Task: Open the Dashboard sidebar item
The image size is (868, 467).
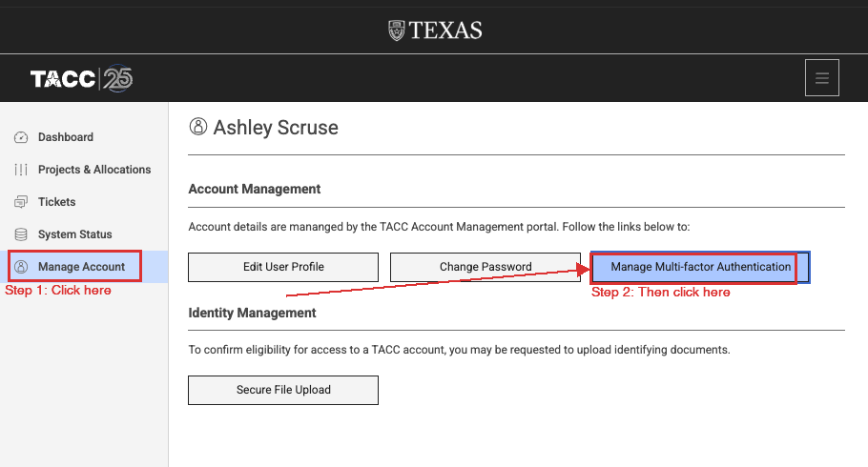Action: click(84, 137)
